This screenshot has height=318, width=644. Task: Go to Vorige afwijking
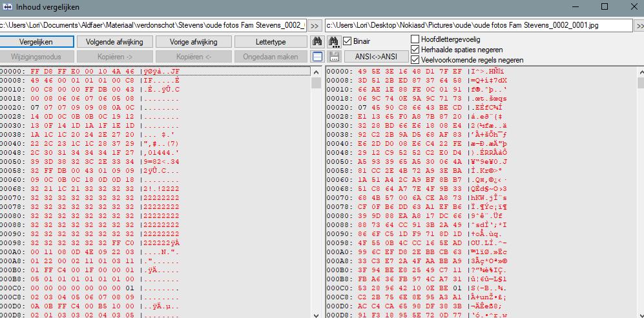(193, 42)
